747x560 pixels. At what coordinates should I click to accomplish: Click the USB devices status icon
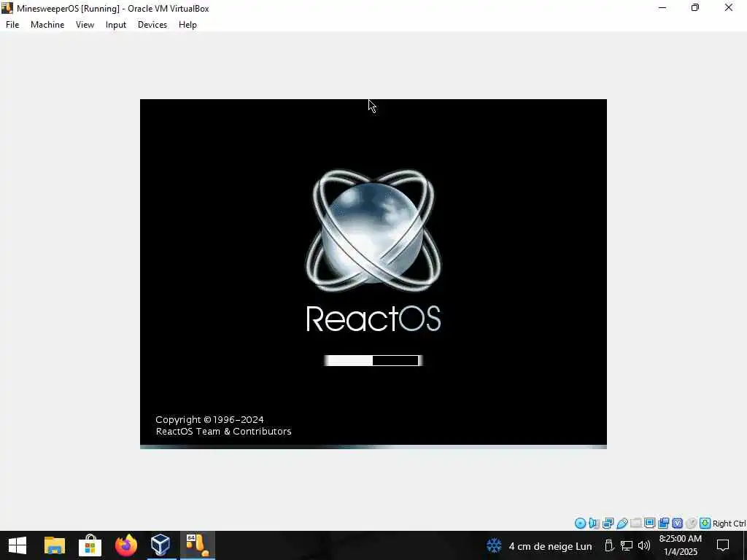622,524
